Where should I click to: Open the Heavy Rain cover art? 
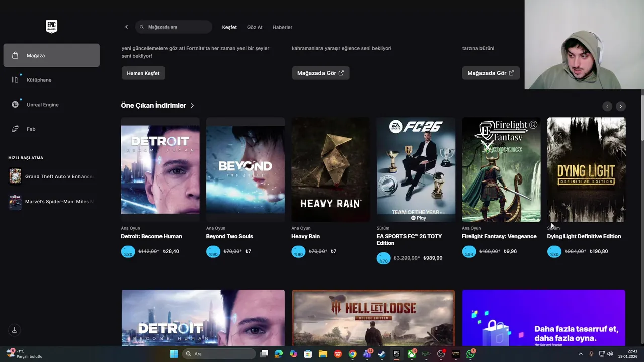click(x=331, y=169)
